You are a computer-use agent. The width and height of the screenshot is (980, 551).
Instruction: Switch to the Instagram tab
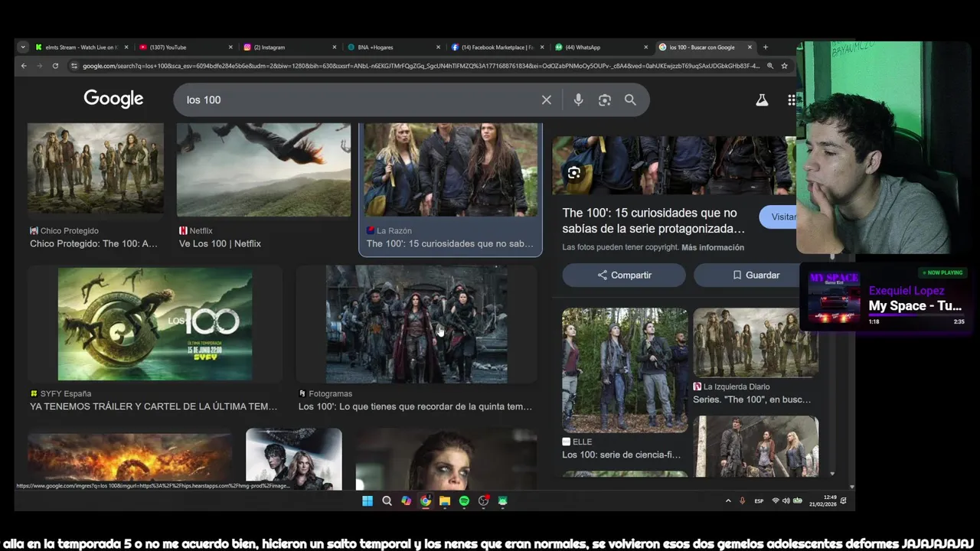(x=289, y=47)
